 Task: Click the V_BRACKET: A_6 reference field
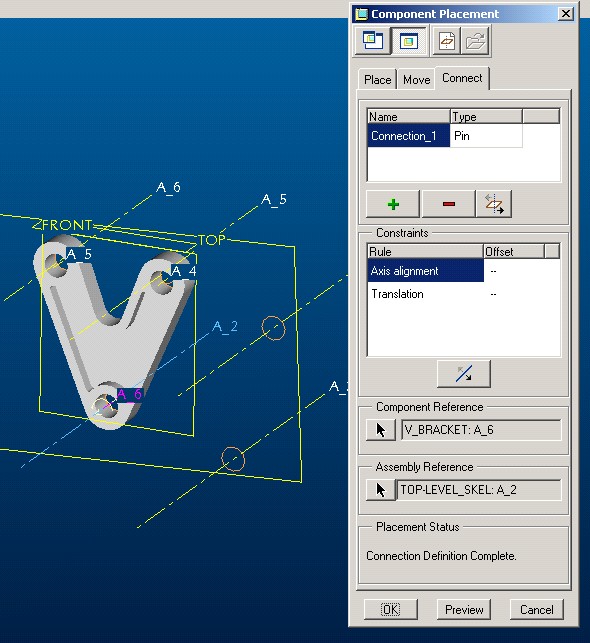pyautogui.click(x=481, y=430)
